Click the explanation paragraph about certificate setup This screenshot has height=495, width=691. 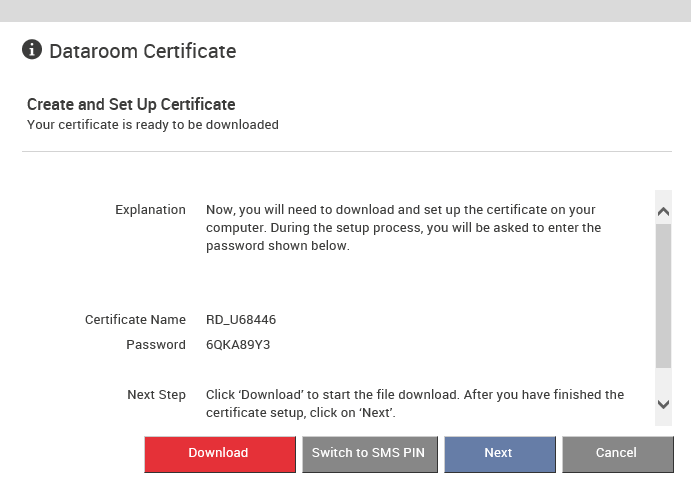coord(403,227)
